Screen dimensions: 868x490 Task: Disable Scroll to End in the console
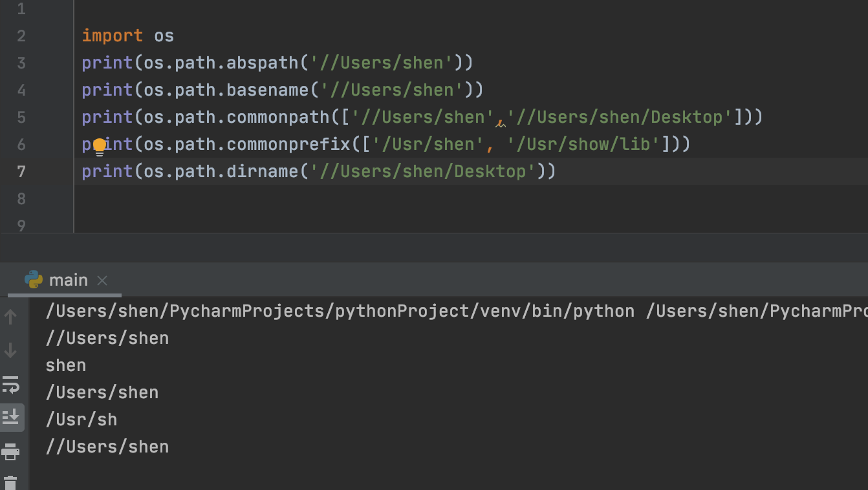tap(11, 417)
